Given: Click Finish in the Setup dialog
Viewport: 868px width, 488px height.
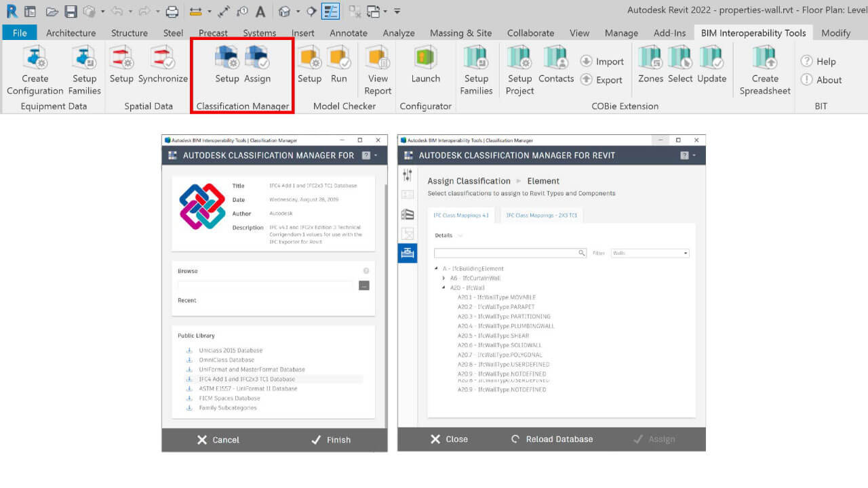Looking at the screenshot, I should point(331,440).
